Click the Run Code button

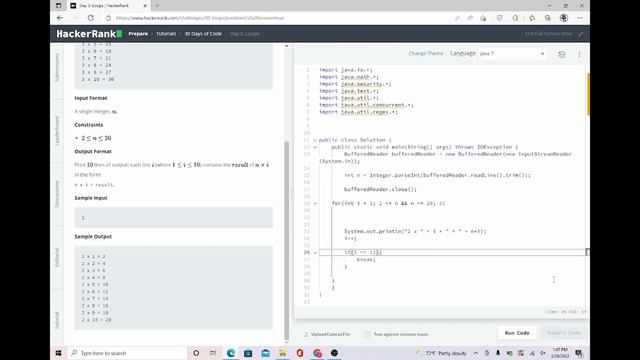tap(517, 333)
